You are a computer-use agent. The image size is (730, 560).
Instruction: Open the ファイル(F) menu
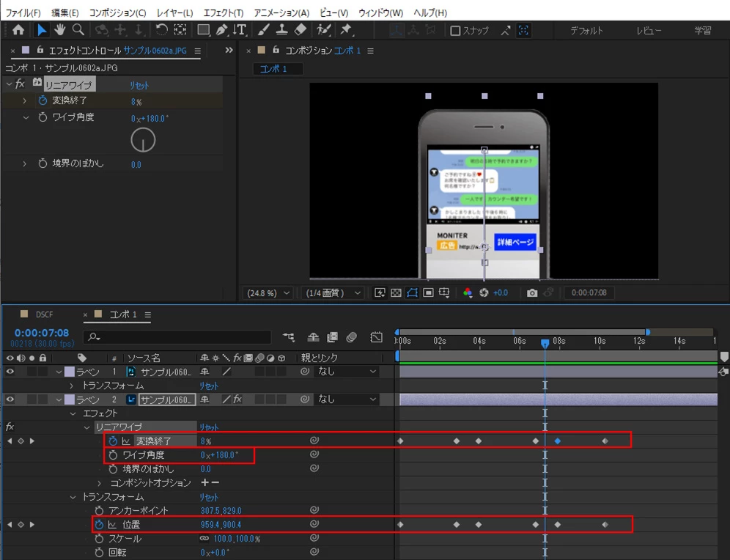(23, 12)
